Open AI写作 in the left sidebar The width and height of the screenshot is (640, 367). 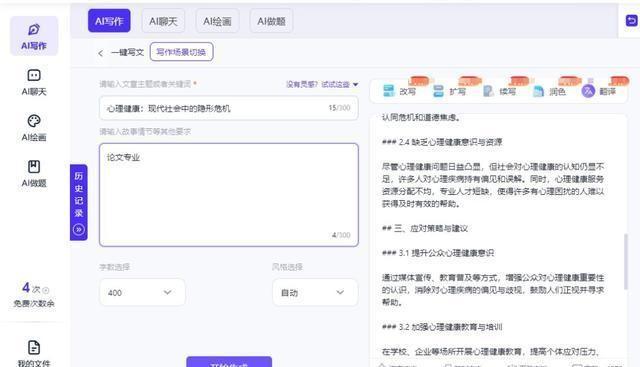[x=34, y=36]
